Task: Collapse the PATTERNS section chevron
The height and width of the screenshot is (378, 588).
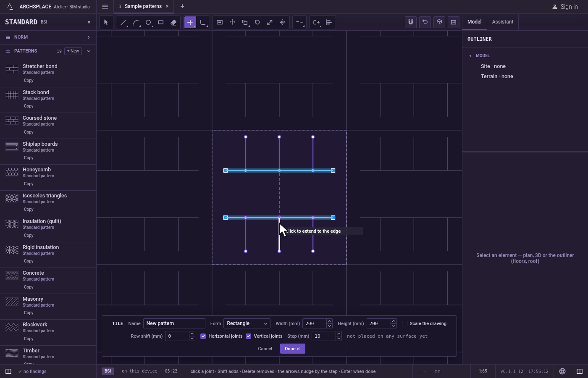Action: [x=89, y=51]
